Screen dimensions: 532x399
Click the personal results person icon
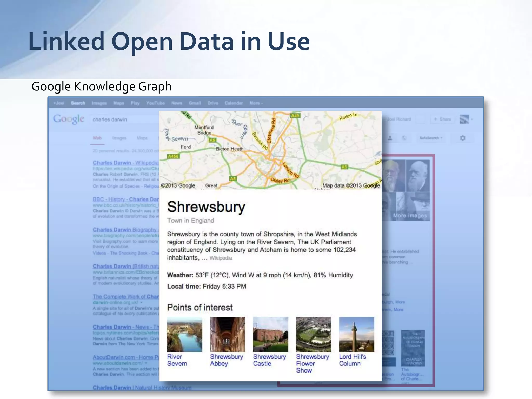click(x=390, y=138)
